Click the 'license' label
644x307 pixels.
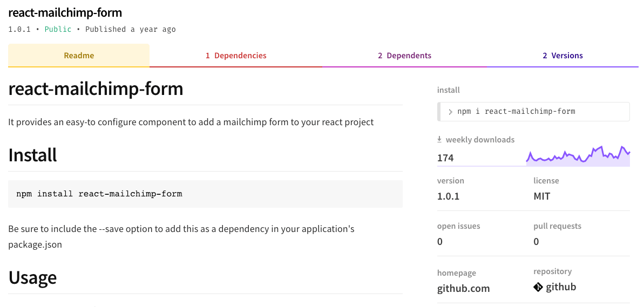point(546,181)
